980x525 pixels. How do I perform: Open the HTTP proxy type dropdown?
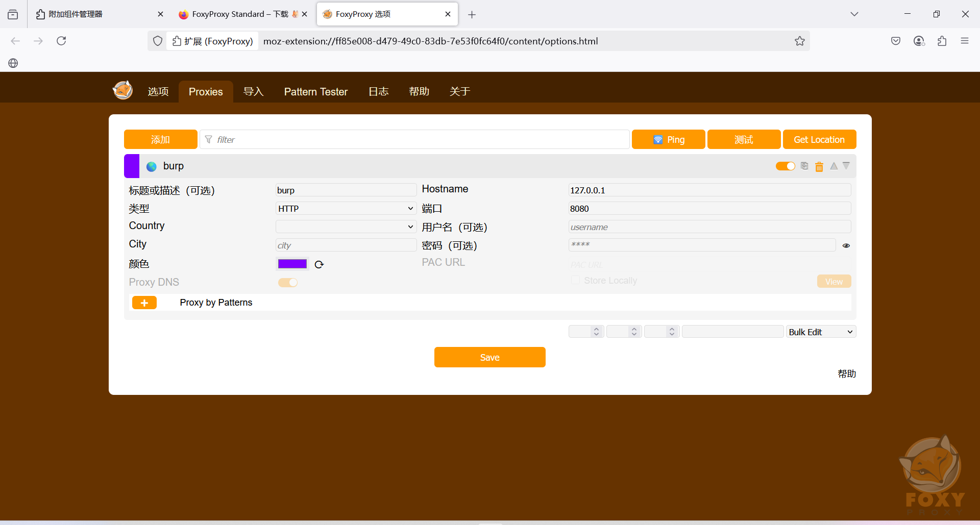(346, 208)
